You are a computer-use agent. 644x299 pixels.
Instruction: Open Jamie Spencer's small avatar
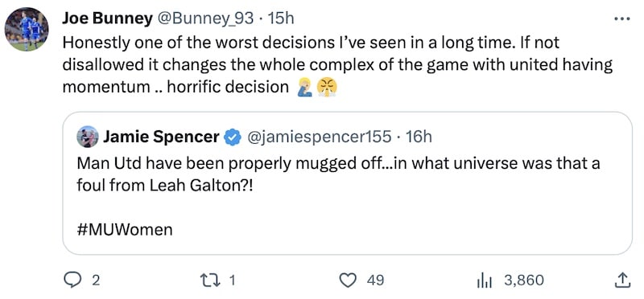click(87, 137)
